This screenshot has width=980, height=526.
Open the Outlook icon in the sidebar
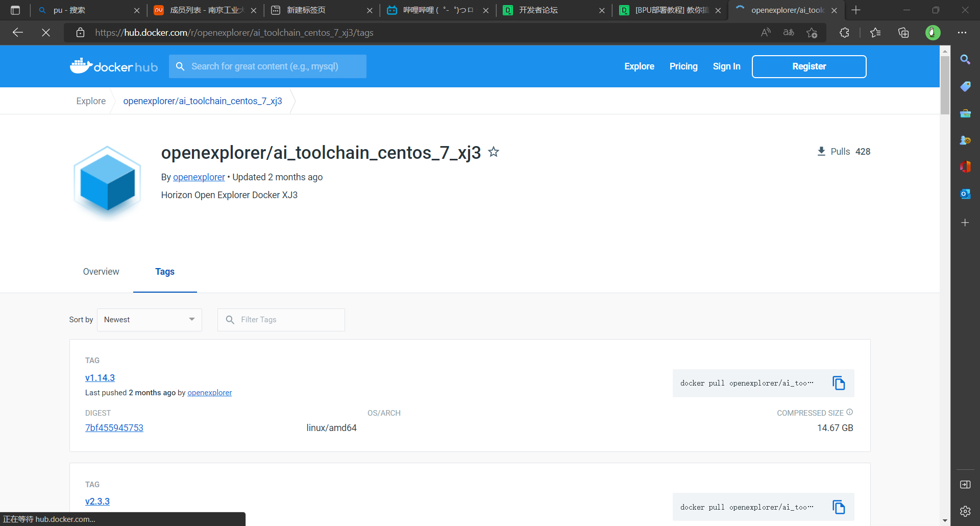[x=965, y=194]
